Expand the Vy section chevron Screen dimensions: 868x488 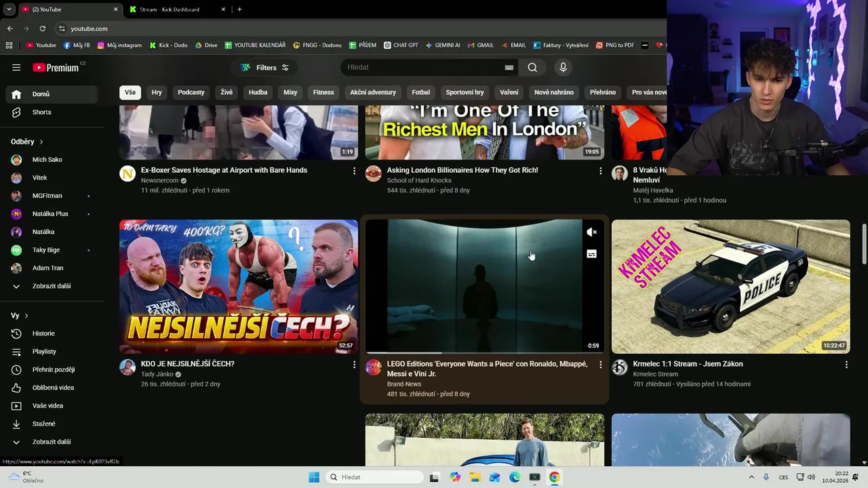pos(26,316)
